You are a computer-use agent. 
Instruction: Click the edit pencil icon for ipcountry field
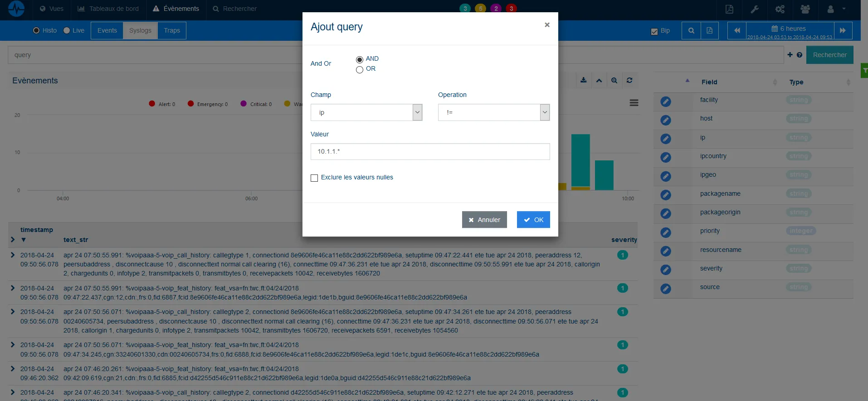click(665, 158)
